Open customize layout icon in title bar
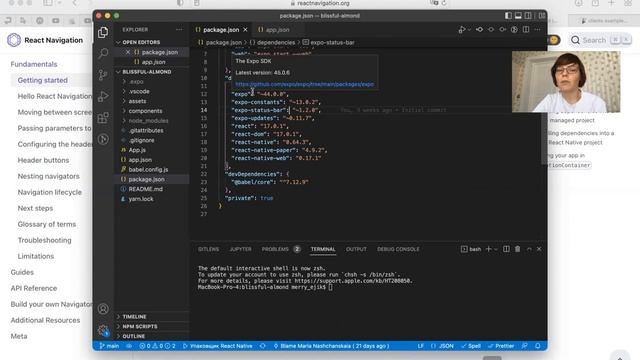 click(542, 16)
